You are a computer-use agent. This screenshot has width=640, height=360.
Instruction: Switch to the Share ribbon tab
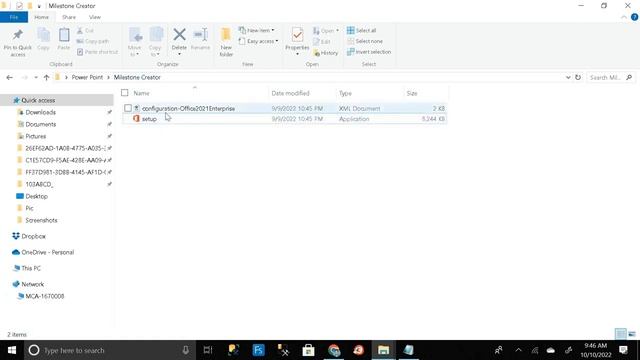(x=69, y=17)
